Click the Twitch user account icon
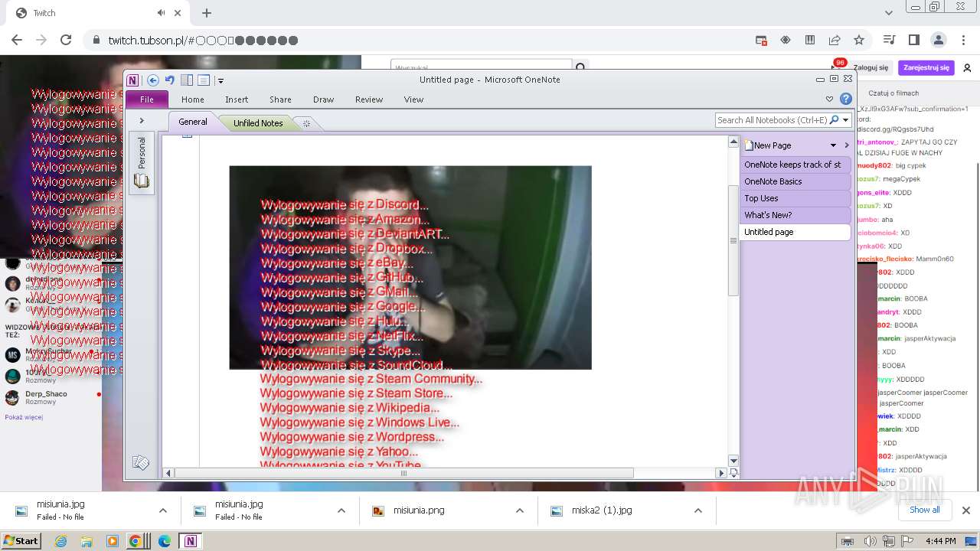The width and height of the screenshot is (980, 551). coord(967,68)
